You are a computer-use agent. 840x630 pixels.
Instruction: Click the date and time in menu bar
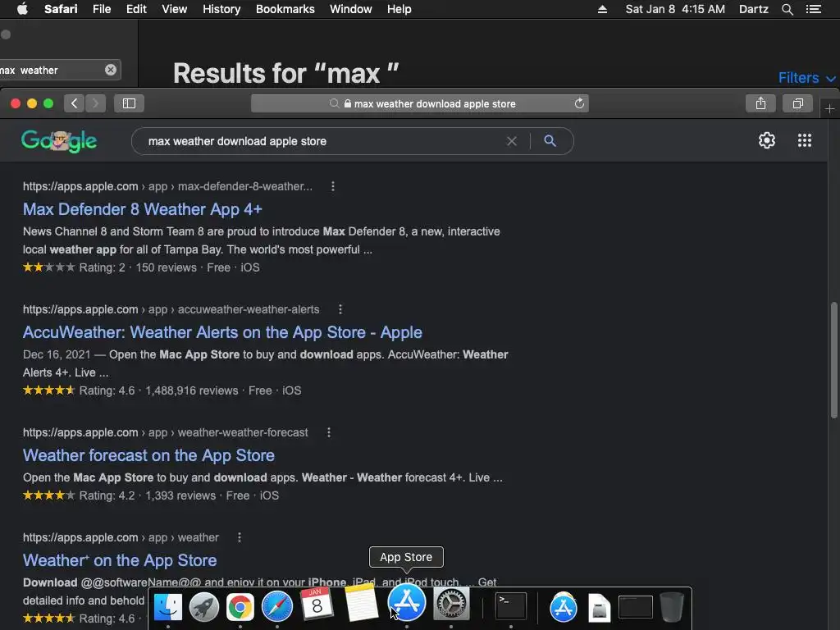(x=675, y=9)
